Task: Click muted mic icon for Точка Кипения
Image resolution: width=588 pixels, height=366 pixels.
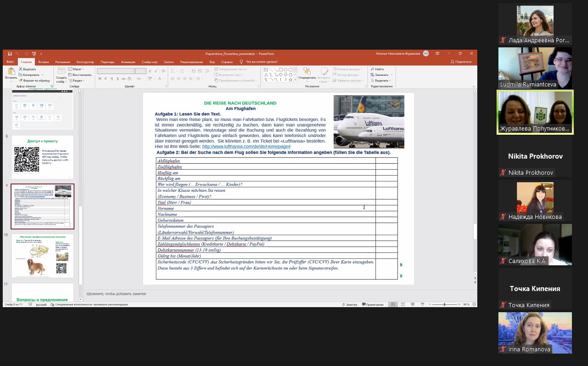Action: [503, 305]
